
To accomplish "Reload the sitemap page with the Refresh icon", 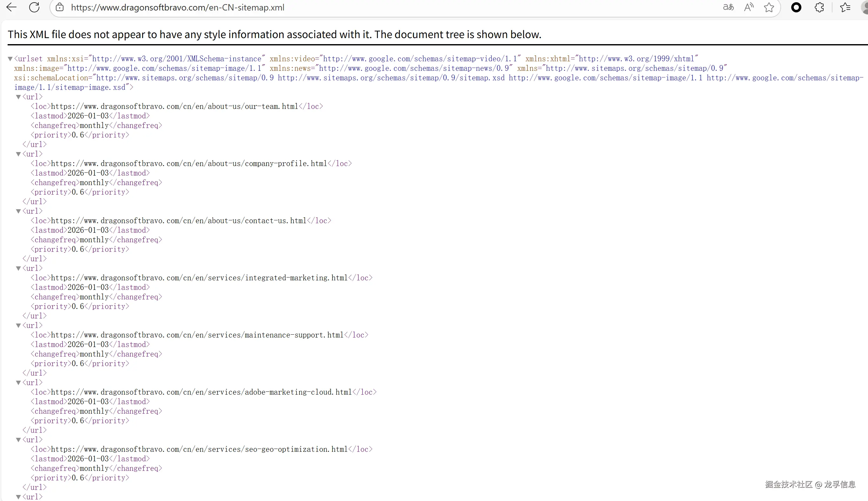I will (34, 7).
